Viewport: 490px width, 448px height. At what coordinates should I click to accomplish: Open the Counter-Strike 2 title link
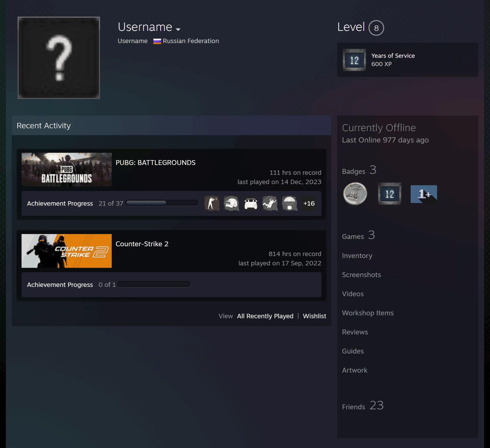click(142, 244)
